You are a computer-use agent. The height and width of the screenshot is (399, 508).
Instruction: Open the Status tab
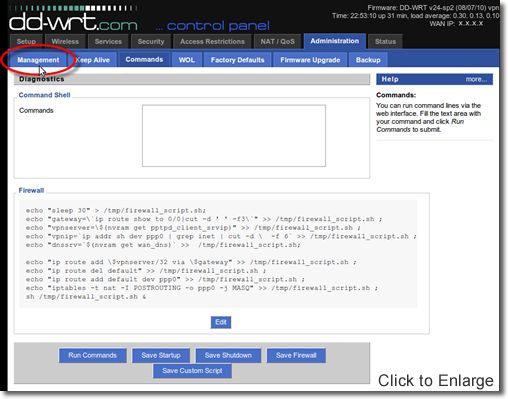[x=385, y=41]
